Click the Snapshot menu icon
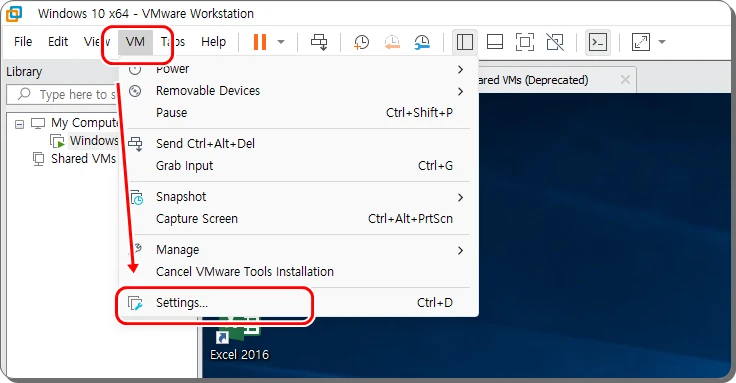 (x=136, y=197)
